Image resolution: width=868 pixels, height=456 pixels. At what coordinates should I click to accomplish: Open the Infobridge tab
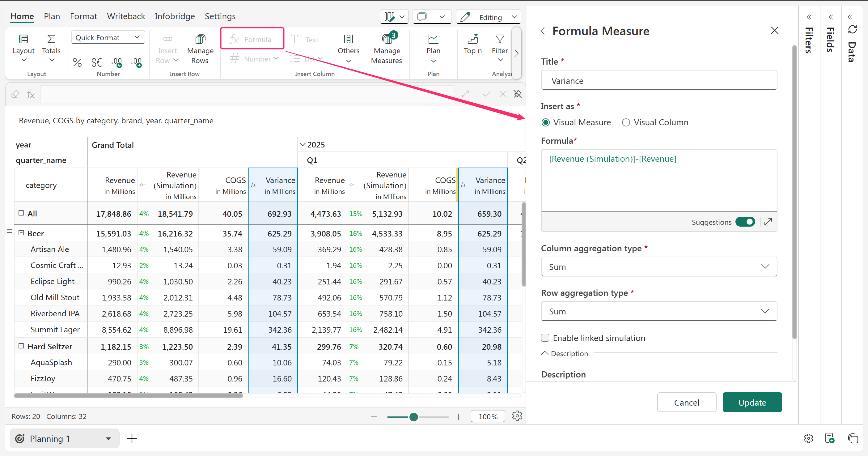(175, 16)
